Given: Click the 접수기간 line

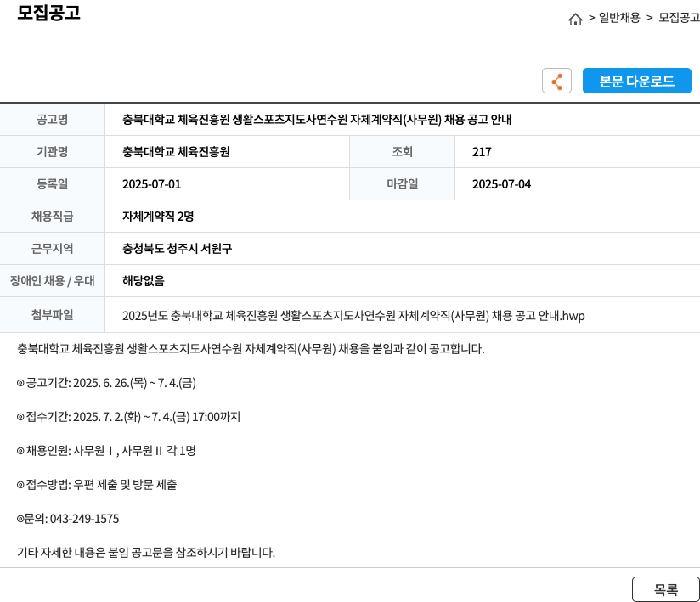Looking at the screenshot, I should pyautogui.click(x=128, y=417).
